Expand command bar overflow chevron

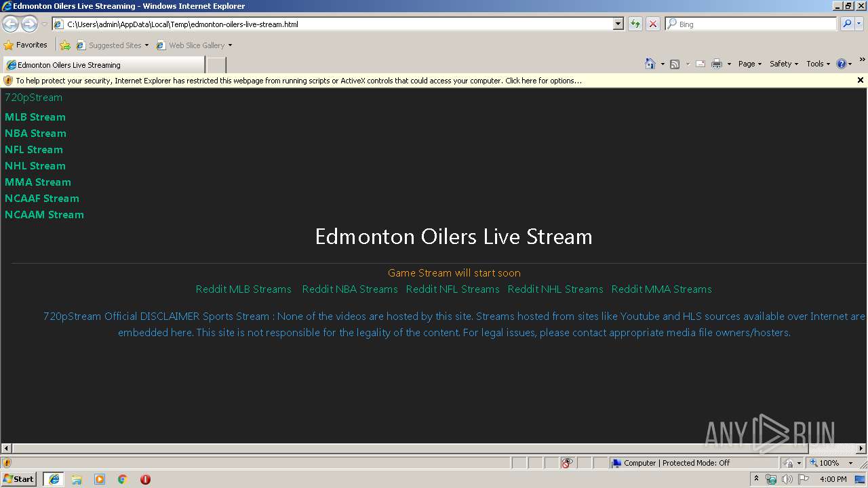pos(862,60)
